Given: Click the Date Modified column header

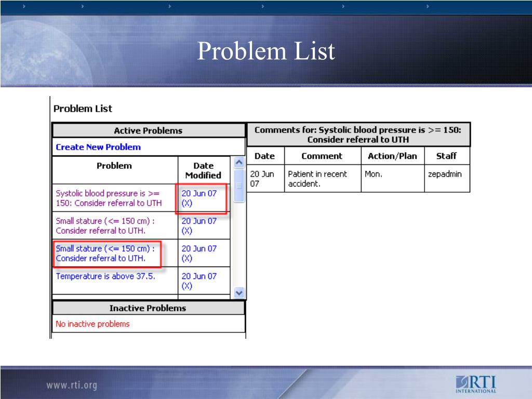Looking at the screenshot, I should click(203, 171).
